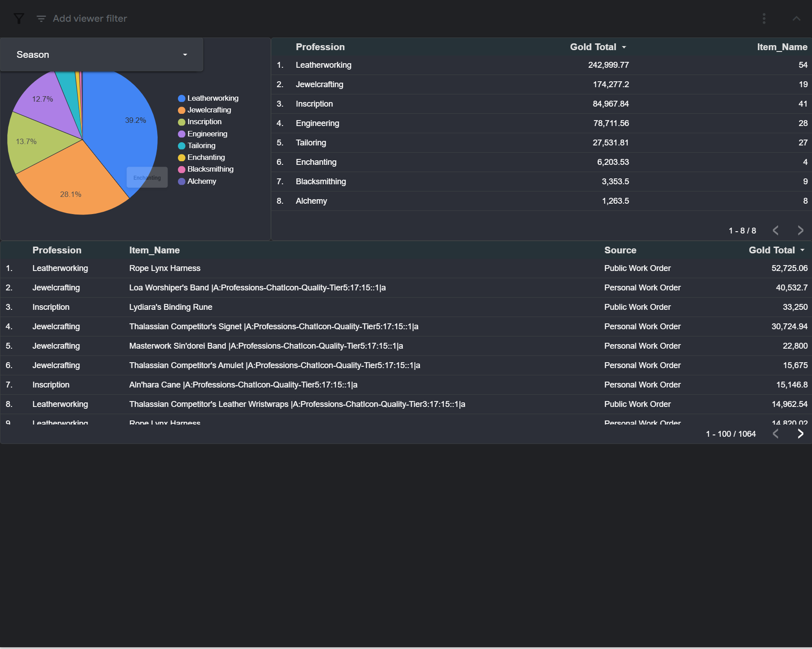This screenshot has width=812, height=649.
Task: Click the Add viewer filter lines icon
Action: 41,19
